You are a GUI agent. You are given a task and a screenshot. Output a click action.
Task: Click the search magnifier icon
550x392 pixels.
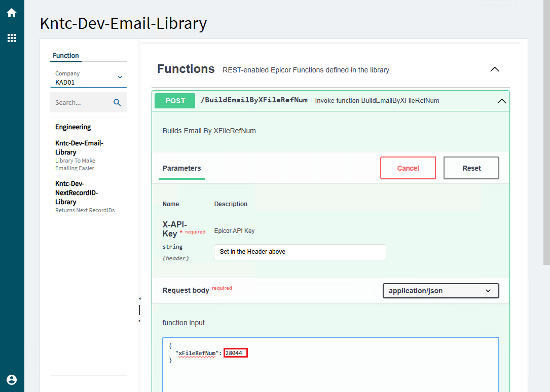pyautogui.click(x=117, y=103)
